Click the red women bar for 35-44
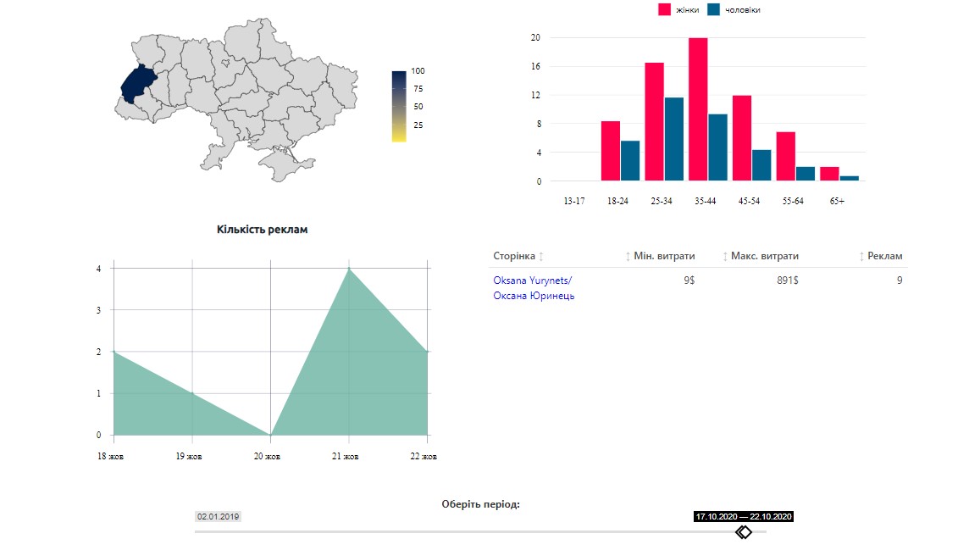Image resolution: width=980 pixels, height=550 pixels. tap(698, 109)
